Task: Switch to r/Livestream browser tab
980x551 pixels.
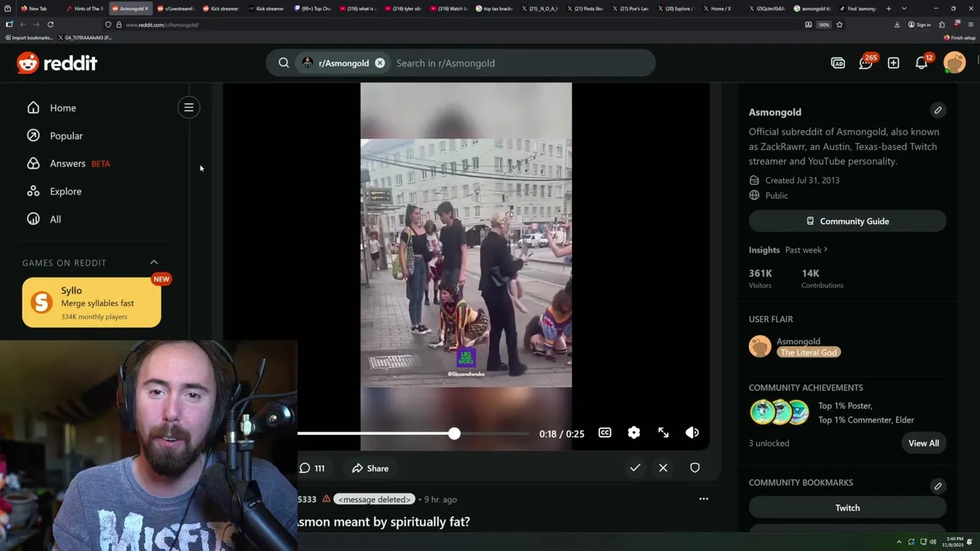Action: tap(175, 8)
